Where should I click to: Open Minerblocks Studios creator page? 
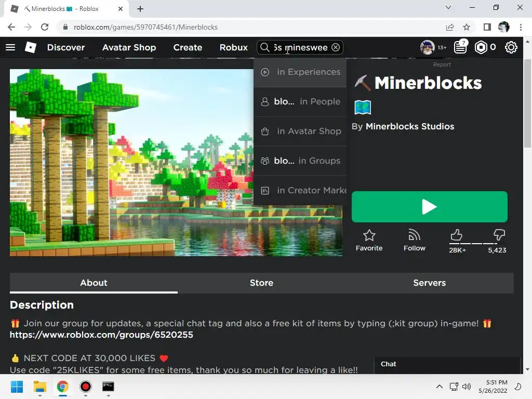click(x=410, y=126)
